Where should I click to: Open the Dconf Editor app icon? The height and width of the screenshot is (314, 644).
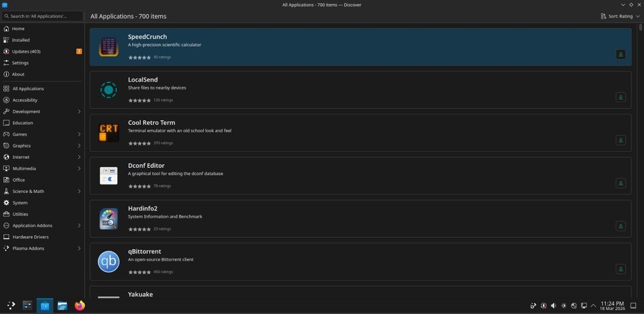pos(108,176)
